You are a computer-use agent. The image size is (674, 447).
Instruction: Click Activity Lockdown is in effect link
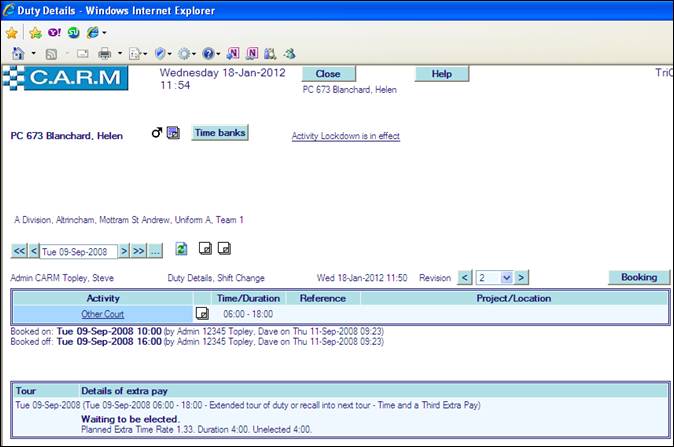pos(345,136)
